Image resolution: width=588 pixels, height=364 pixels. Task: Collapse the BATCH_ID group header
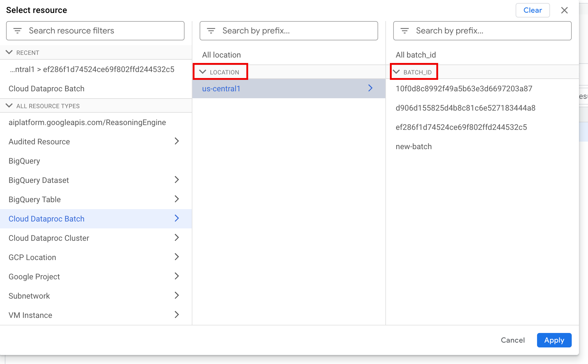(x=397, y=72)
